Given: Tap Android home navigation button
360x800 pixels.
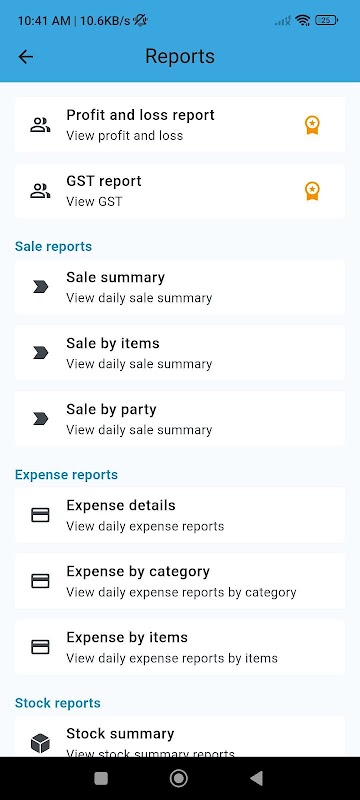Looking at the screenshot, I should coord(179,778).
